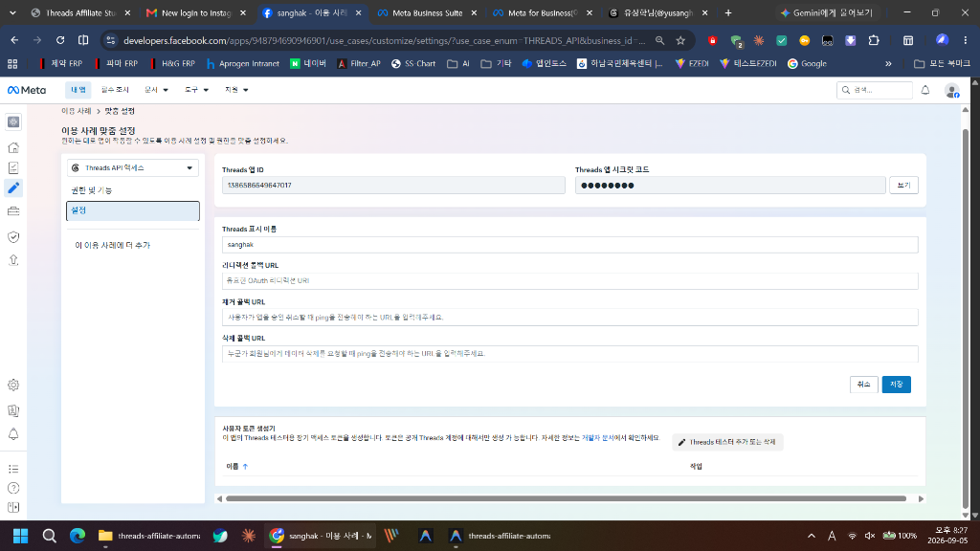The width and height of the screenshot is (980, 551).
Task: Click the Meta header search box
Action: click(875, 90)
